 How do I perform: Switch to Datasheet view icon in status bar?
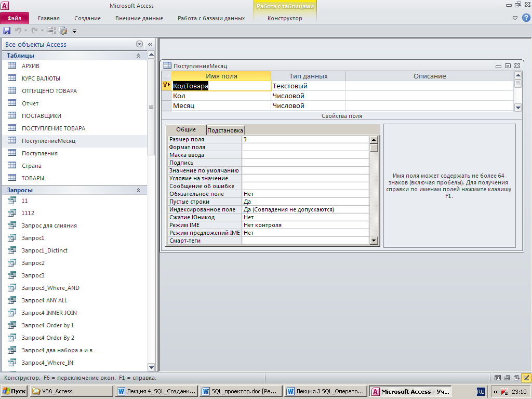497,378
